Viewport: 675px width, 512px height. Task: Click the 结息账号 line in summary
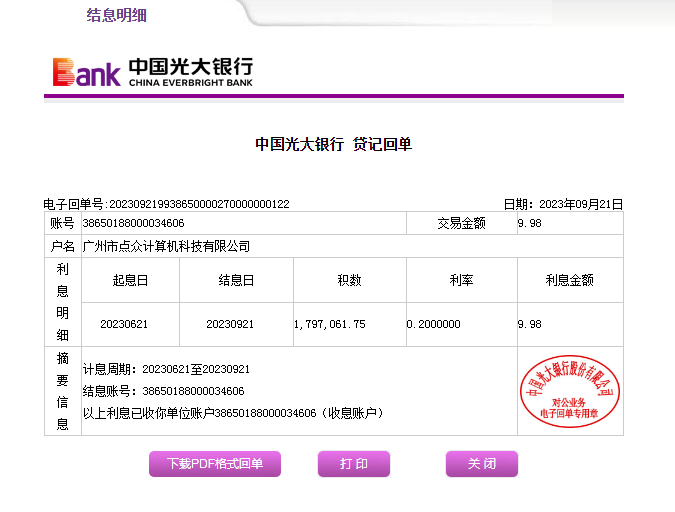tap(164, 391)
